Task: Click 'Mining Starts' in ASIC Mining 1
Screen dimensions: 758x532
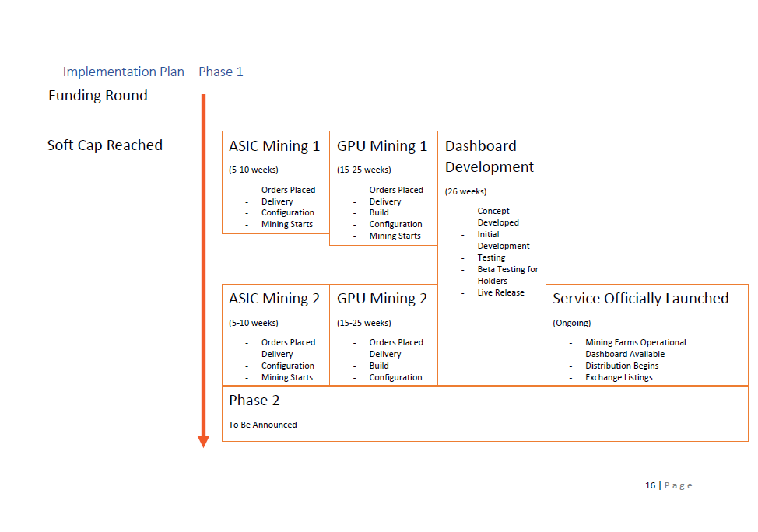Action: (287, 224)
